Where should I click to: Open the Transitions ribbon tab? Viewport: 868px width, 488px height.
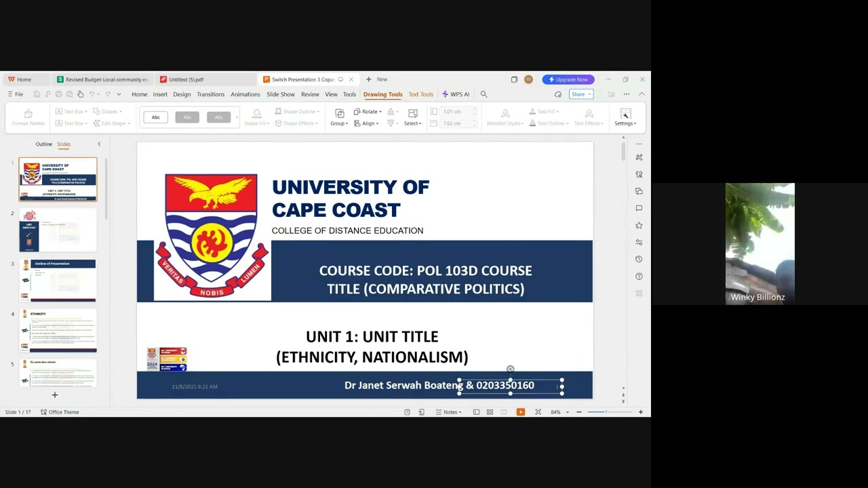click(x=211, y=94)
